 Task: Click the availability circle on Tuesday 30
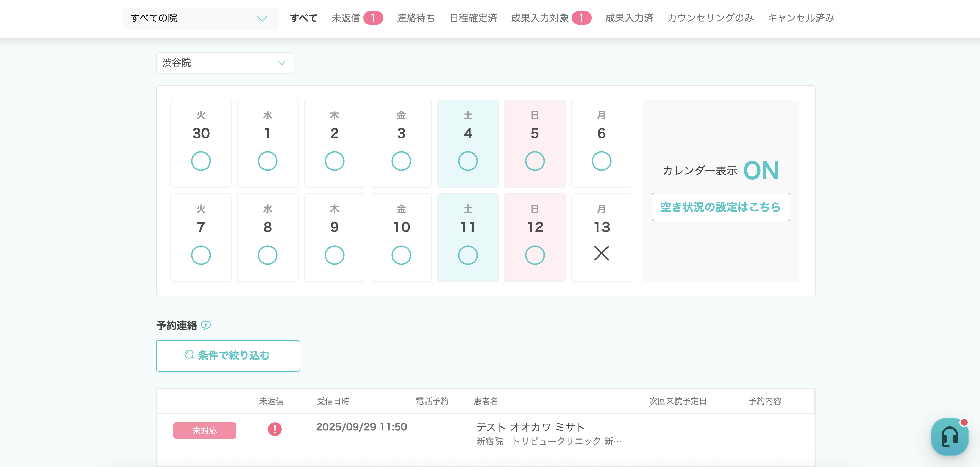point(201,161)
